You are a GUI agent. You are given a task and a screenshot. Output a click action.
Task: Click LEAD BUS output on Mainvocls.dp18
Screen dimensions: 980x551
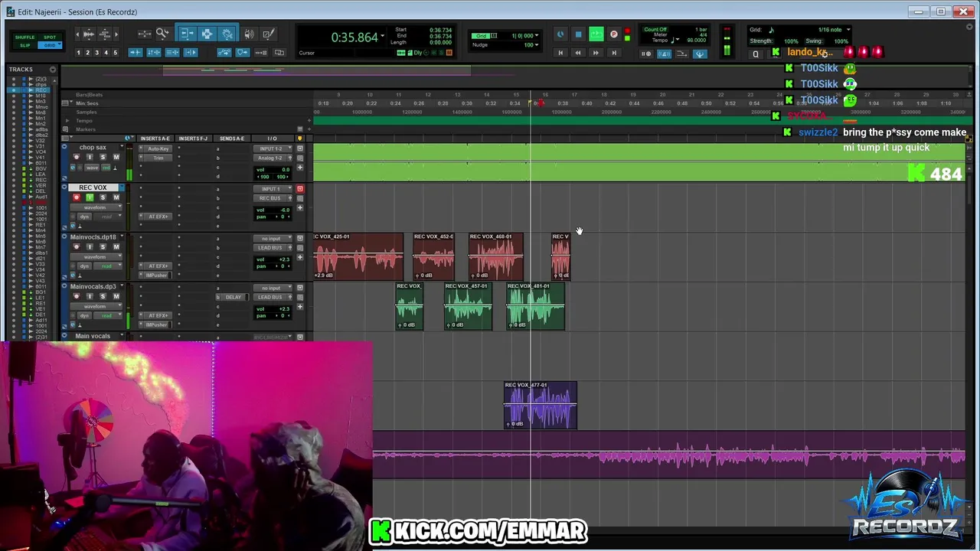[x=269, y=248]
